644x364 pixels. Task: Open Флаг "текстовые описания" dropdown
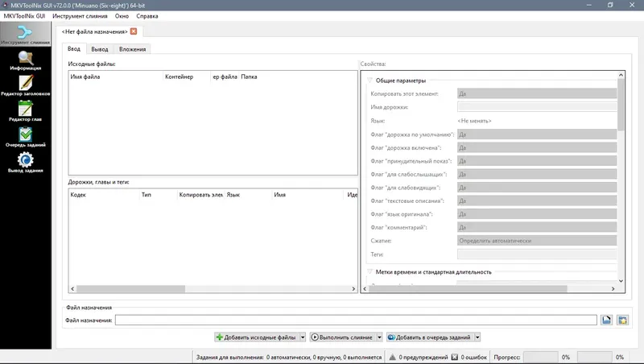click(x=537, y=201)
